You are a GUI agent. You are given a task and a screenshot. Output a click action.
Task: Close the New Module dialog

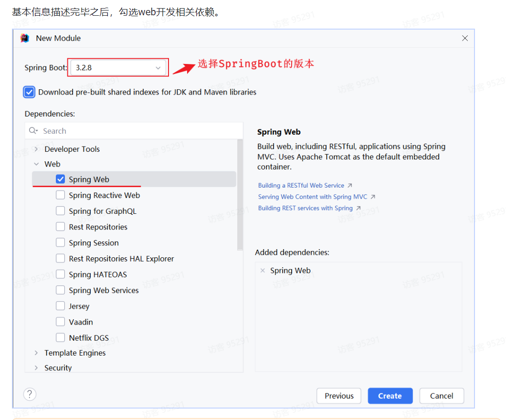[x=464, y=38]
